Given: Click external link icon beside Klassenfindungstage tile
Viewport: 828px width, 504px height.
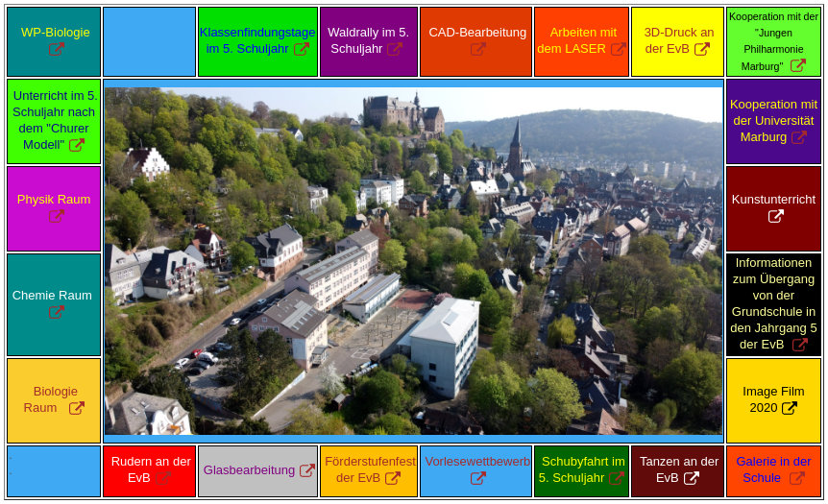Looking at the screenshot, I should coord(302,49).
